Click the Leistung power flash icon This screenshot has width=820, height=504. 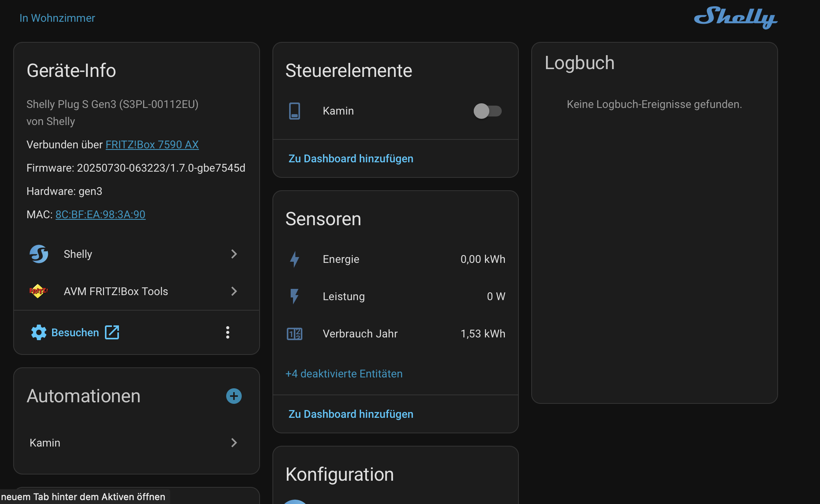pos(295,297)
